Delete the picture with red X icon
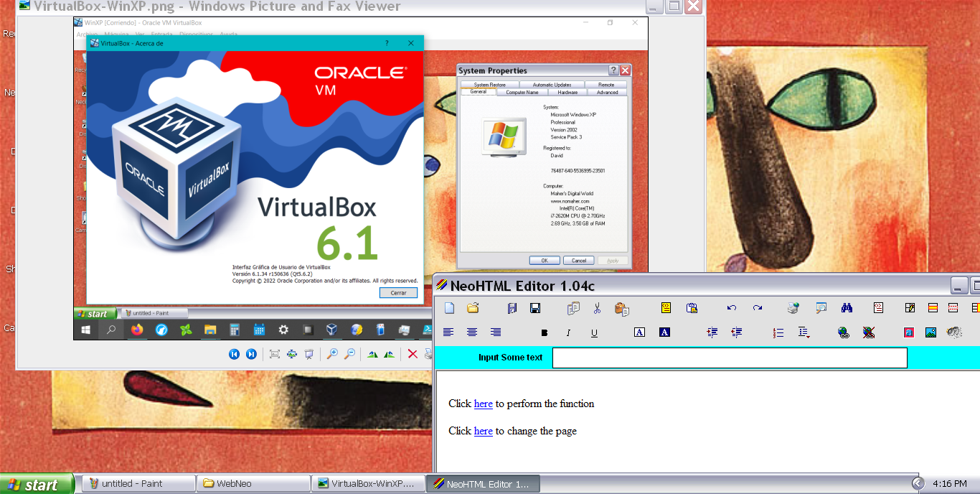The image size is (980, 494). (x=413, y=354)
